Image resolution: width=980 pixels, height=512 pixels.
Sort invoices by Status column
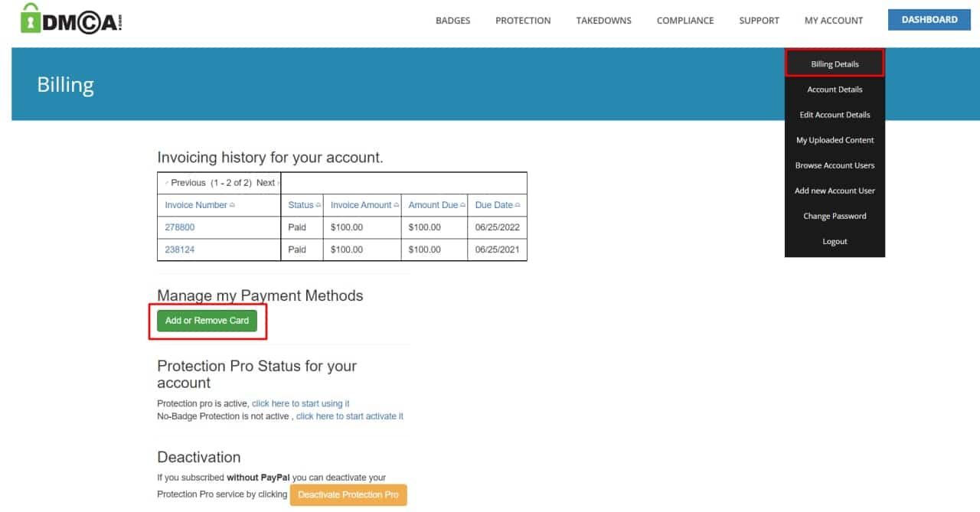tap(301, 205)
